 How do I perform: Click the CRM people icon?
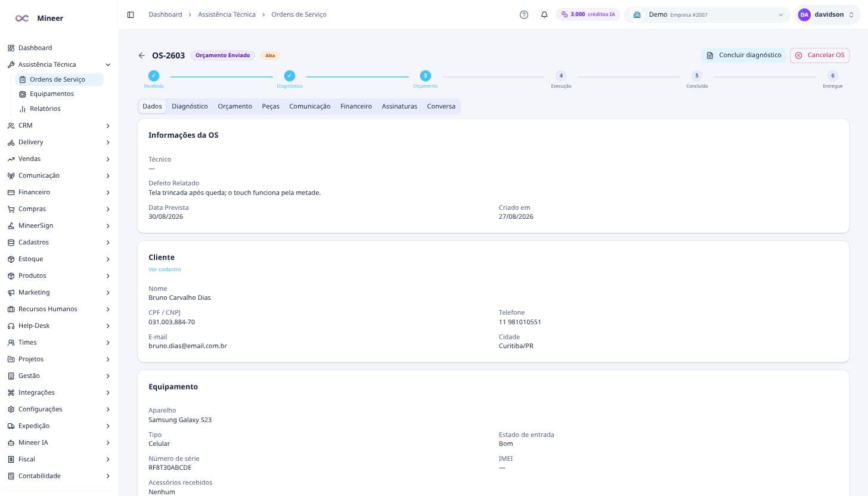point(11,125)
